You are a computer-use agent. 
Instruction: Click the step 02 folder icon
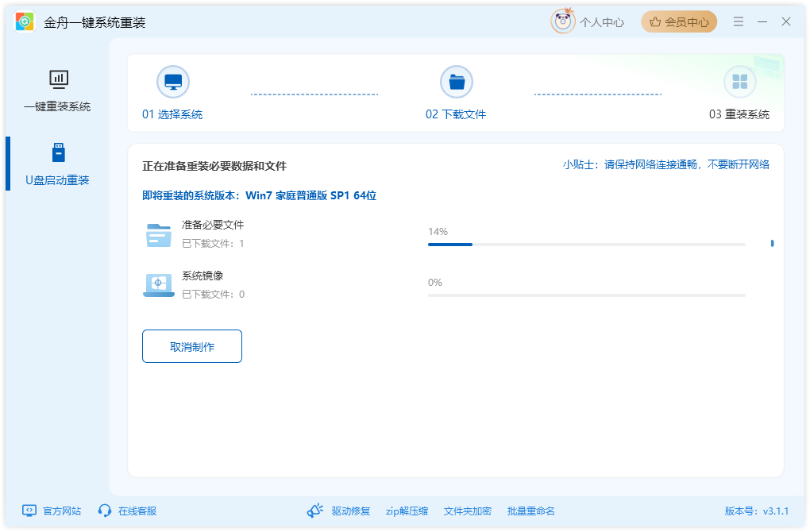point(457,82)
